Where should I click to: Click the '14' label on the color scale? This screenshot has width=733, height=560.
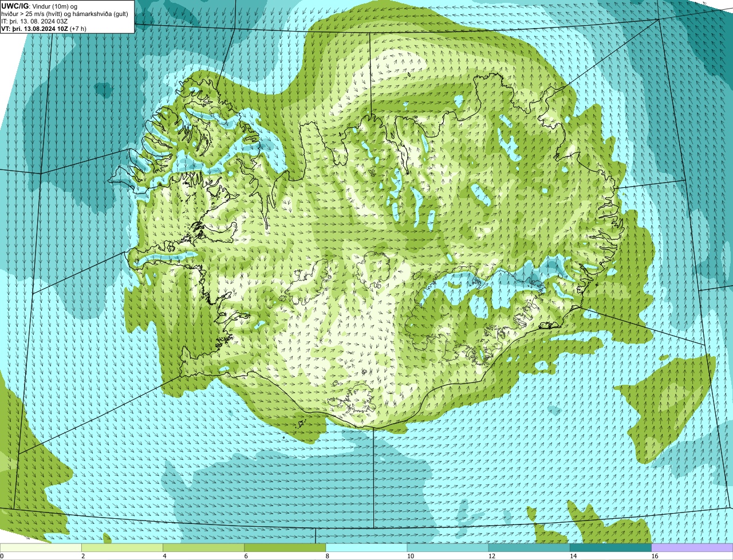(x=573, y=556)
